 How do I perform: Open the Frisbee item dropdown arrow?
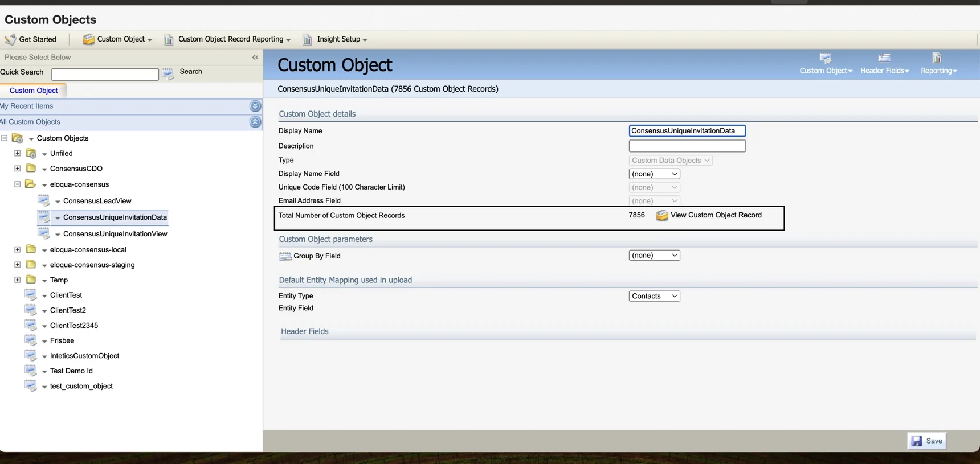tap(44, 341)
